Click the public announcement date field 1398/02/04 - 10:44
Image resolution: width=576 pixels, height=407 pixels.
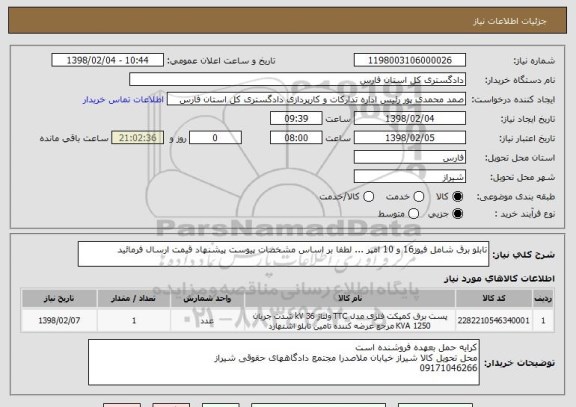coord(108,60)
